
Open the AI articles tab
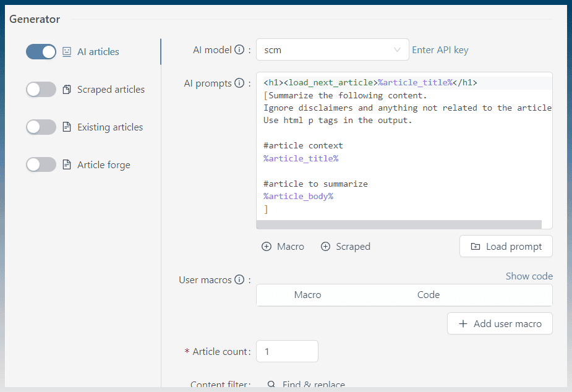pyautogui.click(x=98, y=52)
